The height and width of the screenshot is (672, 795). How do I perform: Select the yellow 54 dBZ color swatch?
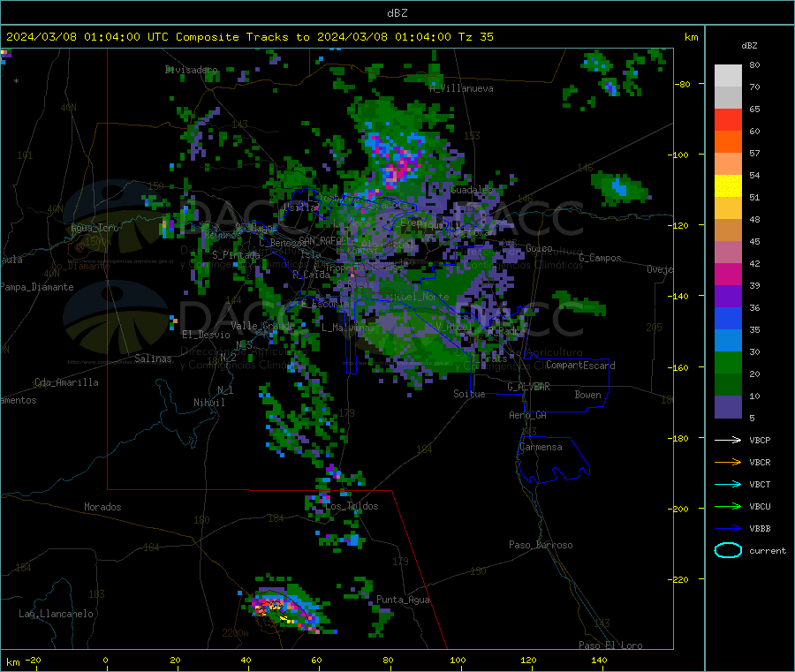pyautogui.click(x=728, y=186)
